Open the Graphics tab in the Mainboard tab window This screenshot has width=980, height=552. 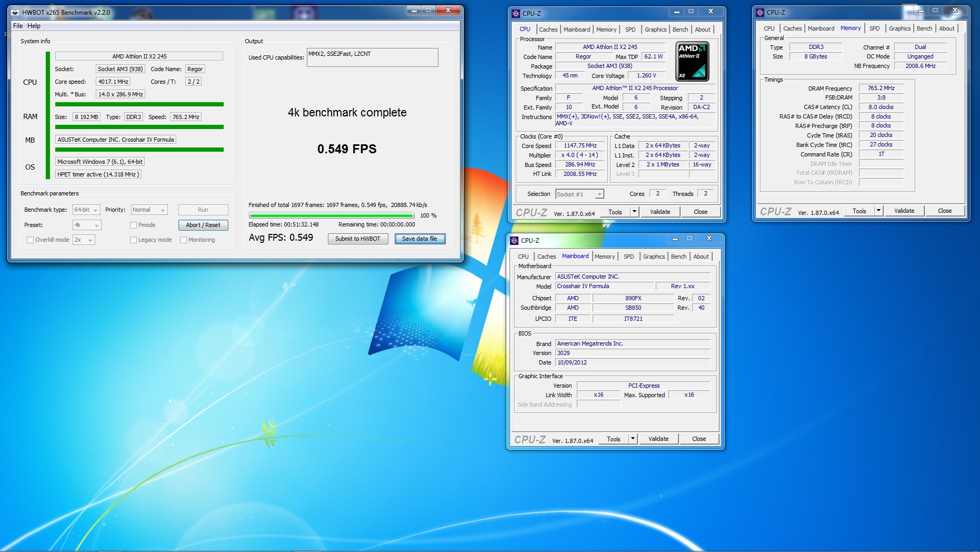(654, 257)
